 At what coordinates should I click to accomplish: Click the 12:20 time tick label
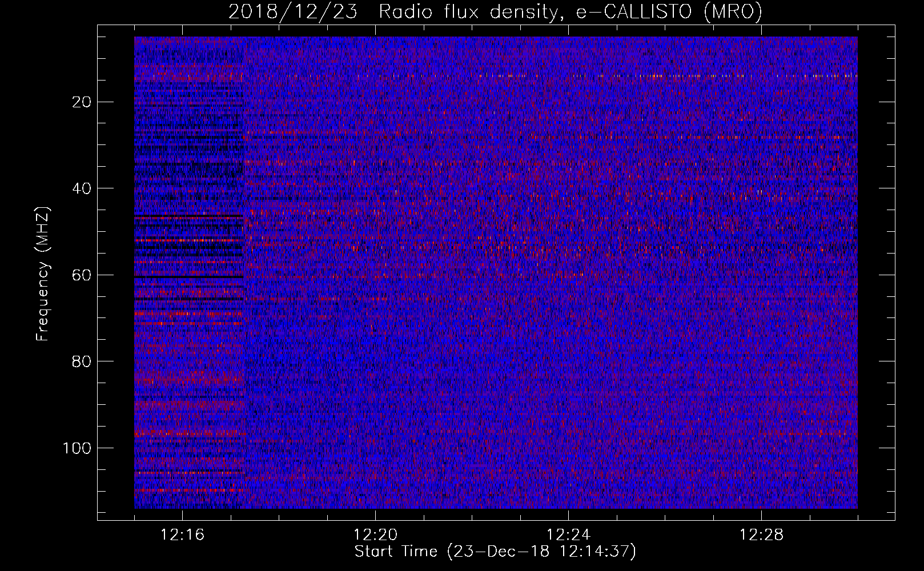[x=375, y=535]
